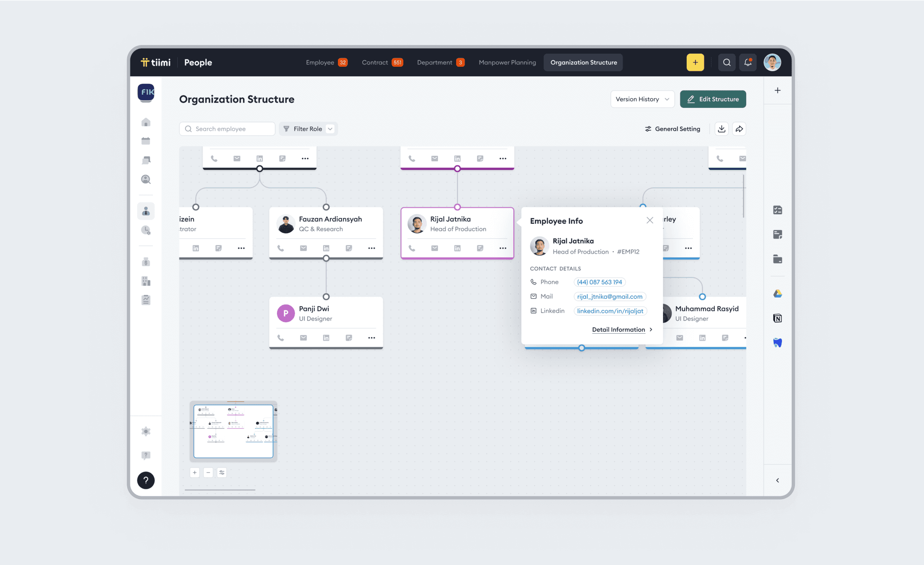Screen dimensions: 924x565
Task: Click mail icon on Panji Dwi card
Action: pyautogui.click(x=303, y=338)
